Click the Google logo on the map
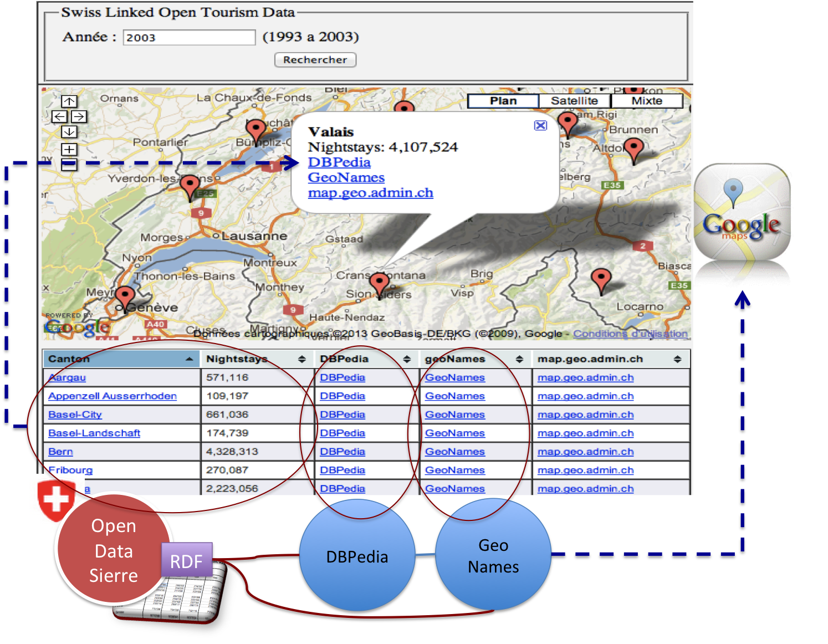 coord(78,327)
